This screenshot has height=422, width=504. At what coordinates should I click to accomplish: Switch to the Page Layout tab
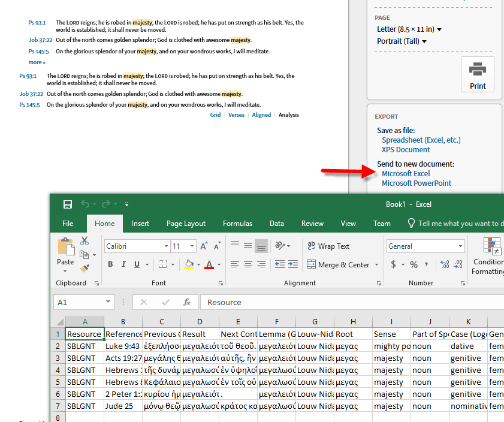[186, 224]
